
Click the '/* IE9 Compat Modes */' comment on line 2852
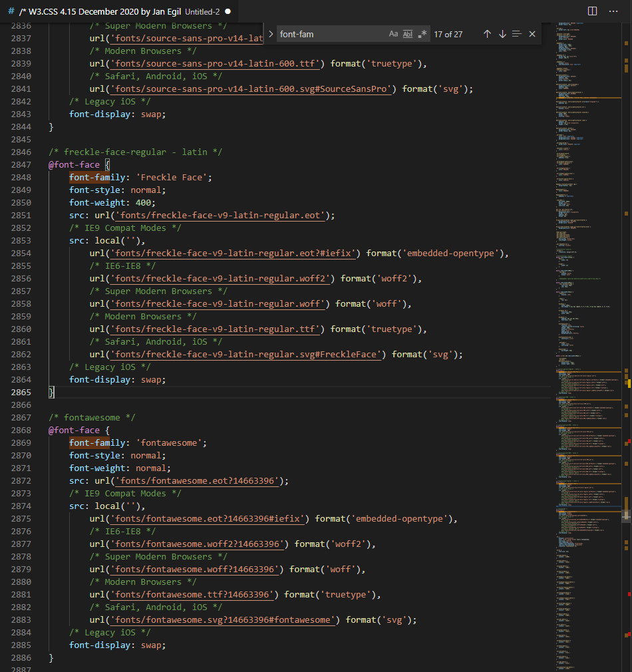[x=125, y=228]
